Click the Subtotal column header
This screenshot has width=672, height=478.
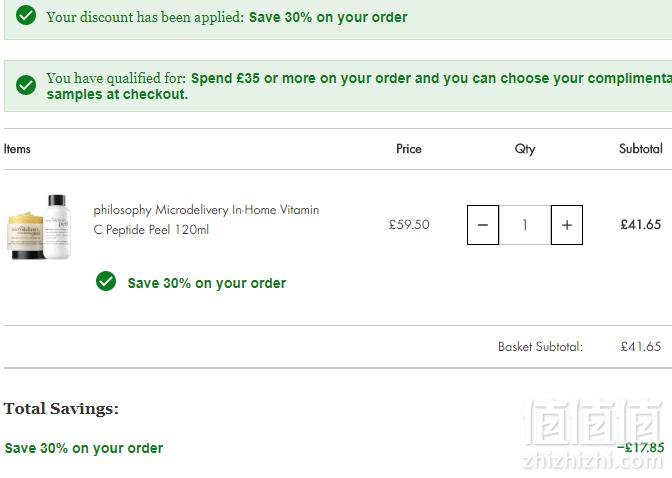tap(640, 149)
